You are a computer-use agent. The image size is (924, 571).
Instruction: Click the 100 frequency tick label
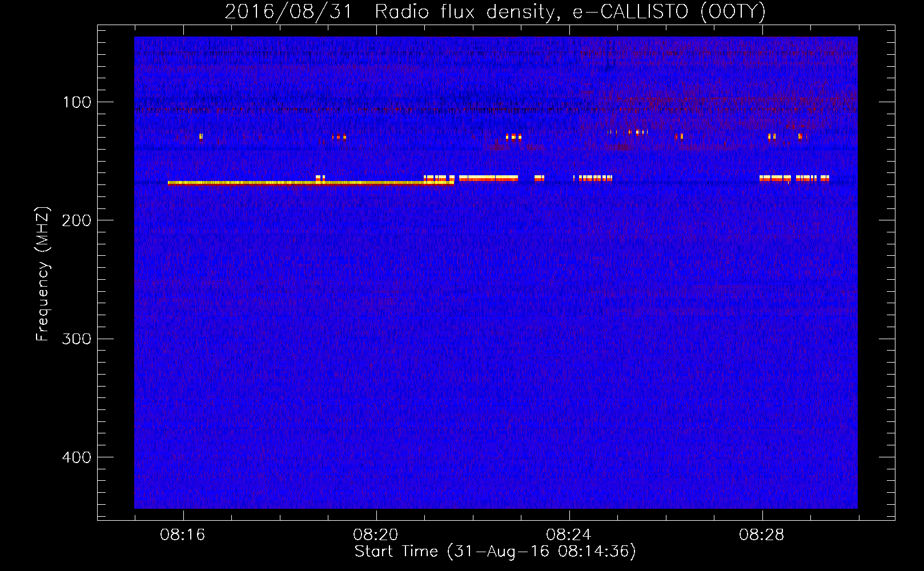click(x=77, y=102)
